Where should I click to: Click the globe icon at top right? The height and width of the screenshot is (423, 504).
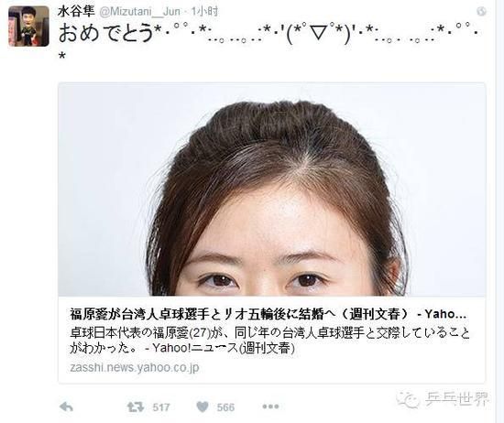(481, 12)
